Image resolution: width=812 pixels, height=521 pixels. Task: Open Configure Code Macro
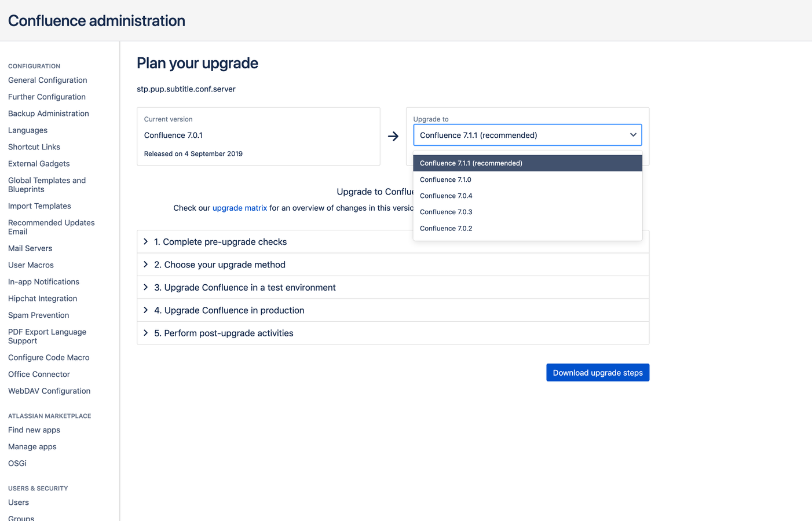(49, 358)
